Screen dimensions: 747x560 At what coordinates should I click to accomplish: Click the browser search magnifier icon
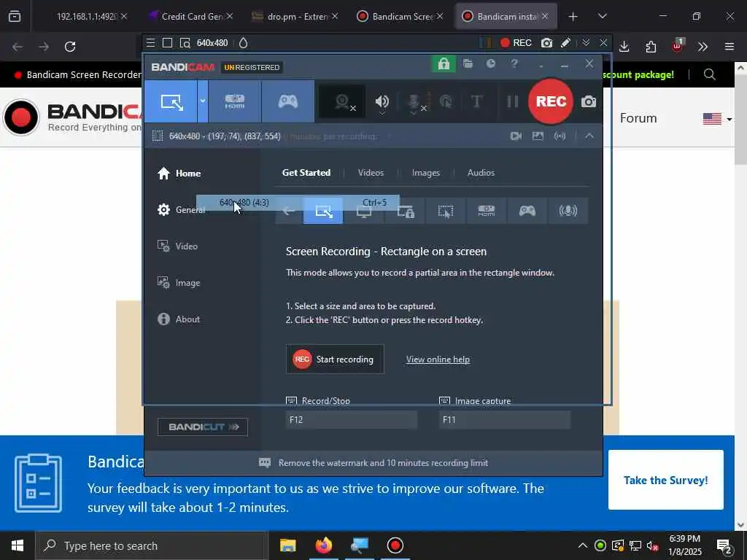tap(709, 75)
